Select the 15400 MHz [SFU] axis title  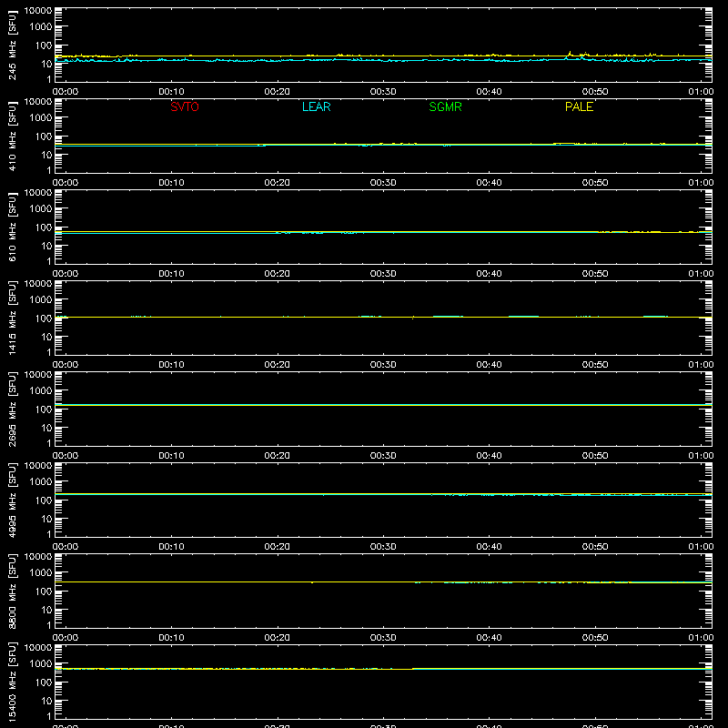pos(13,682)
